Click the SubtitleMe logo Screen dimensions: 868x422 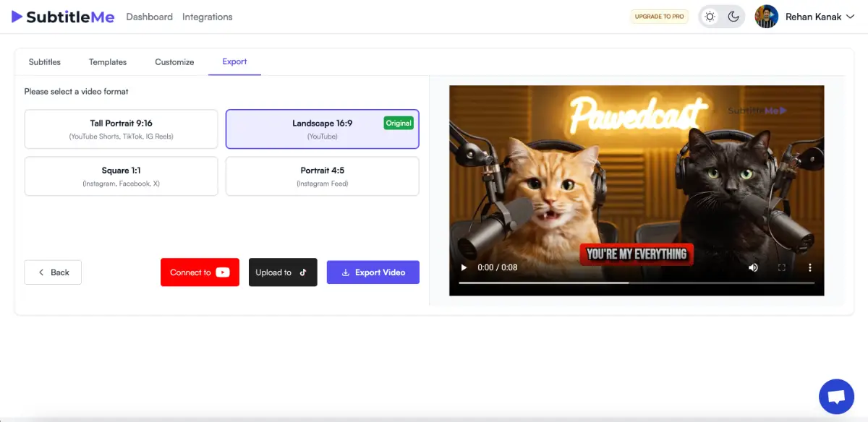[63, 17]
